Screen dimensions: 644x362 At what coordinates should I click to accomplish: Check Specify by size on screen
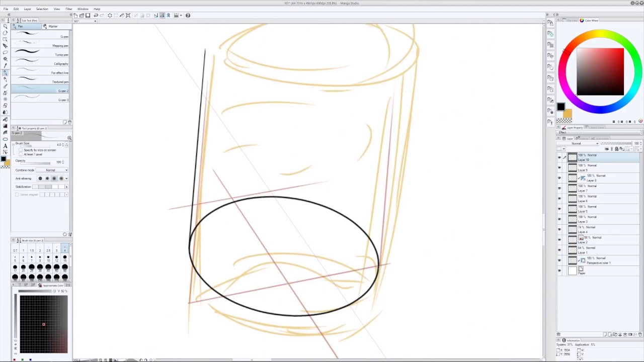click(x=21, y=150)
